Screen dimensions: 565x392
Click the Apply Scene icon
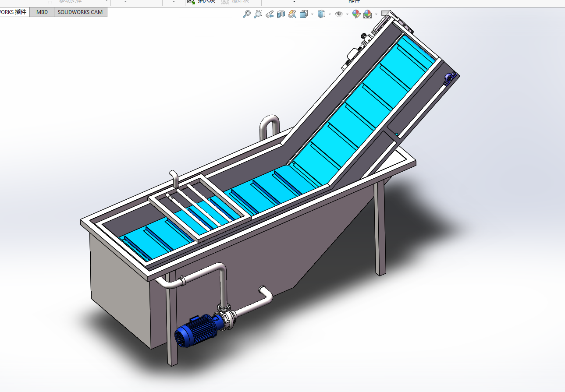click(367, 14)
